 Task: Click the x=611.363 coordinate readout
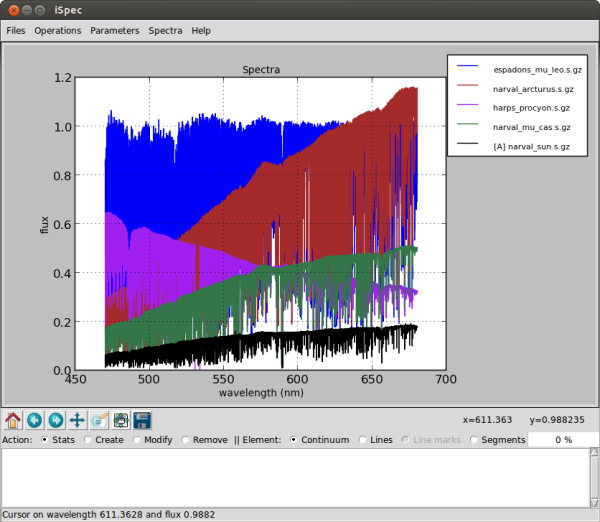[487, 420]
